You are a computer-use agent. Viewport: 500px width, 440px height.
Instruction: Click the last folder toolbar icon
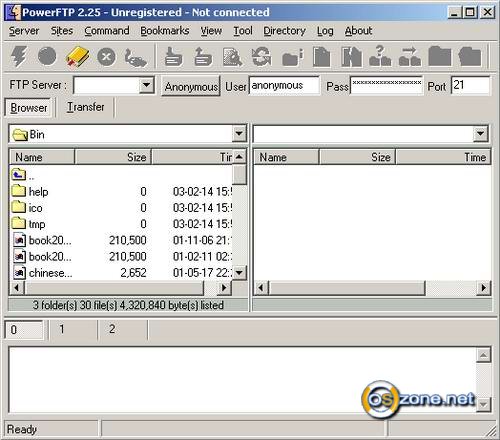(470, 57)
